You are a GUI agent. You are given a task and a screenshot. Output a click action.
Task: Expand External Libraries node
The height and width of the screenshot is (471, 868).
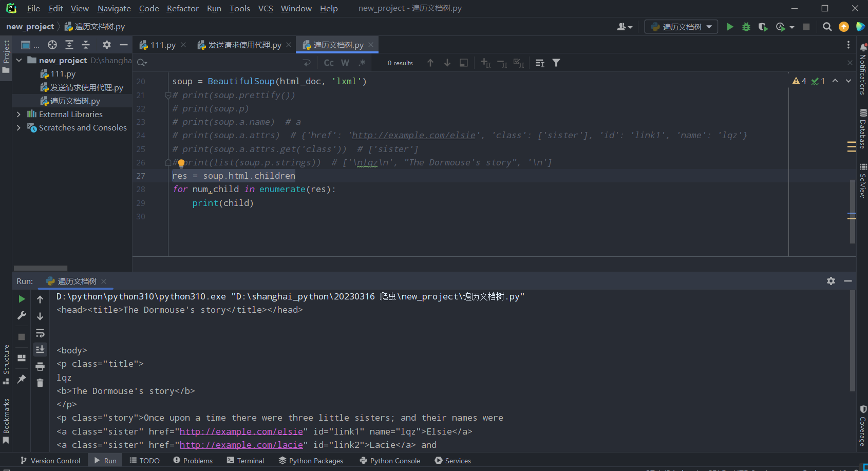pos(19,114)
